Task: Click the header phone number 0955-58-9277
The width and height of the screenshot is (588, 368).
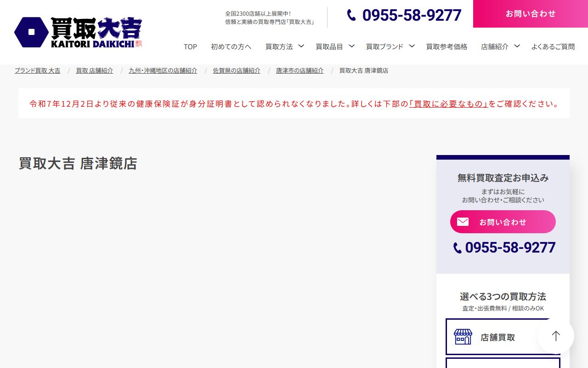Action: 412,15
